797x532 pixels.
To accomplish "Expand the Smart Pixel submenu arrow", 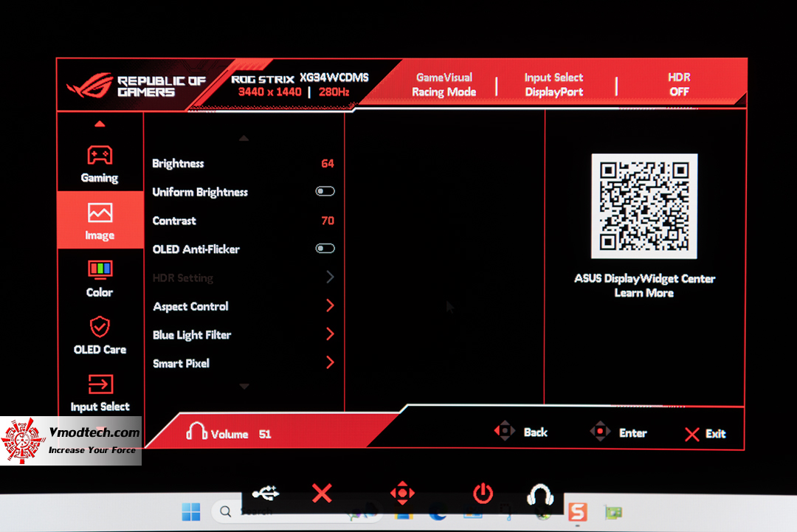I will [x=330, y=362].
